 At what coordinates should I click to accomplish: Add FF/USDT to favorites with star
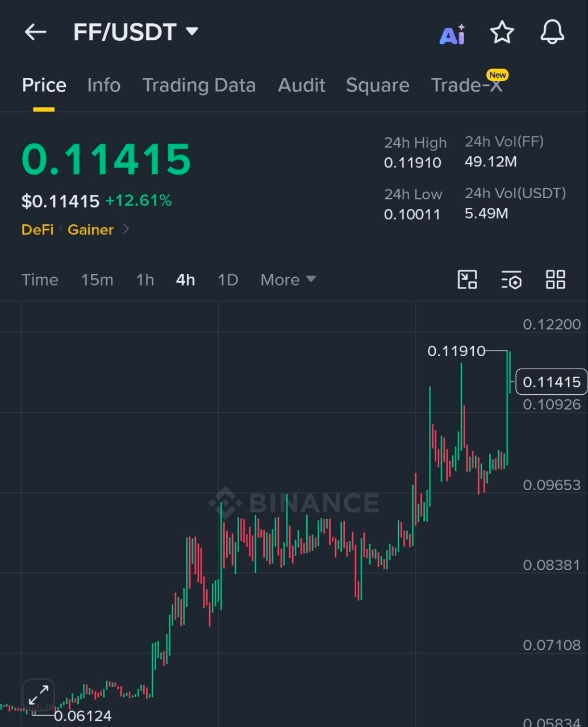[502, 32]
